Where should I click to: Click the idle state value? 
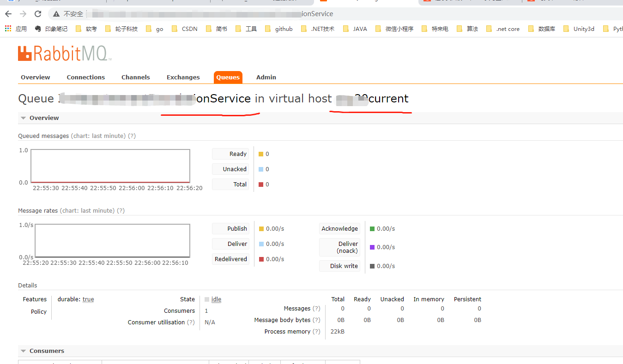pyautogui.click(x=216, y=299)
